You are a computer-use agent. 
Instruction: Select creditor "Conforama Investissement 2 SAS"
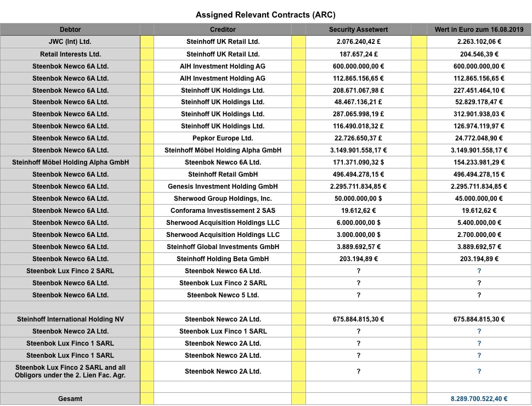(x=222, y=211)
